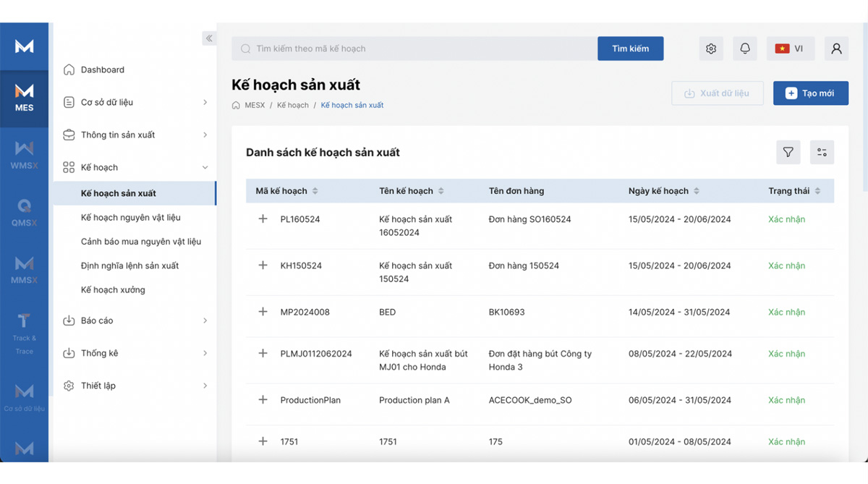Expand row ProductionPlan with plus icon
Screen dimensions: 868x484
tap(263, 399)
